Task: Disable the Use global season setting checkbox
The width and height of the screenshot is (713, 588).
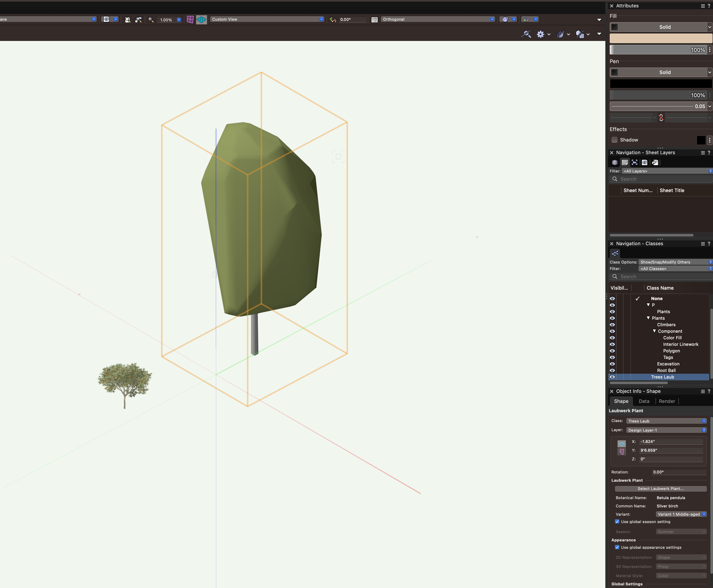Action: point(617,522)
